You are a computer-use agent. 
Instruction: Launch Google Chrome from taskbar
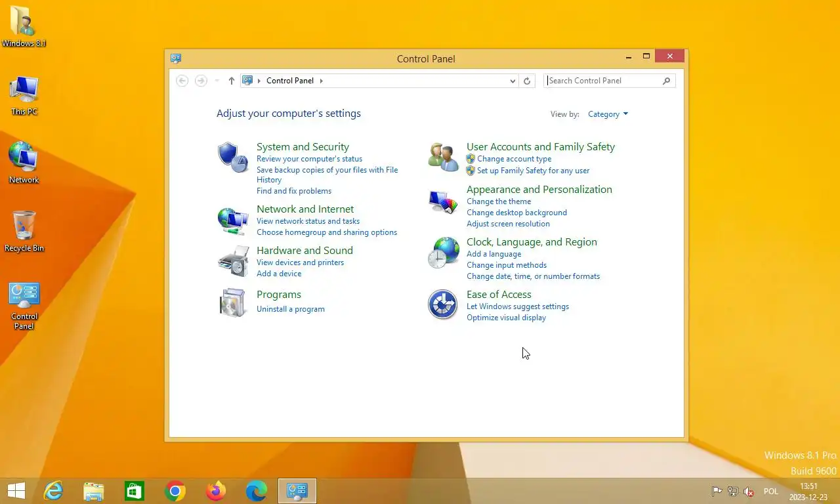point(175,491)
